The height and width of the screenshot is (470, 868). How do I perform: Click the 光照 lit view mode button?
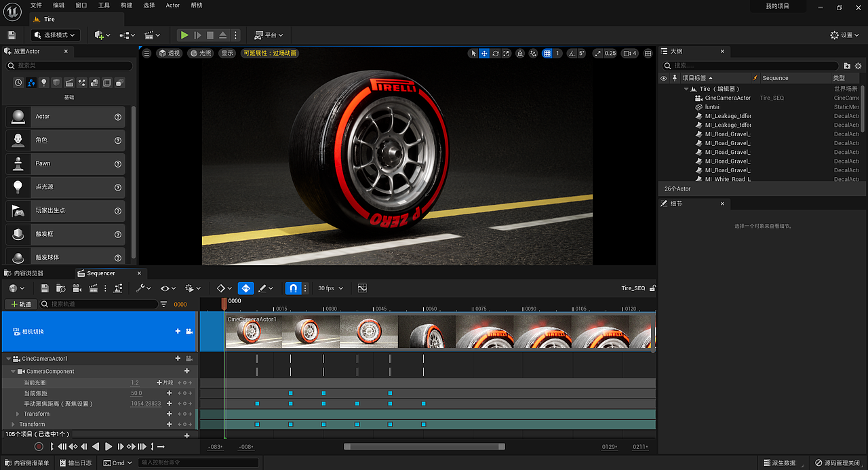click(201, 53)
